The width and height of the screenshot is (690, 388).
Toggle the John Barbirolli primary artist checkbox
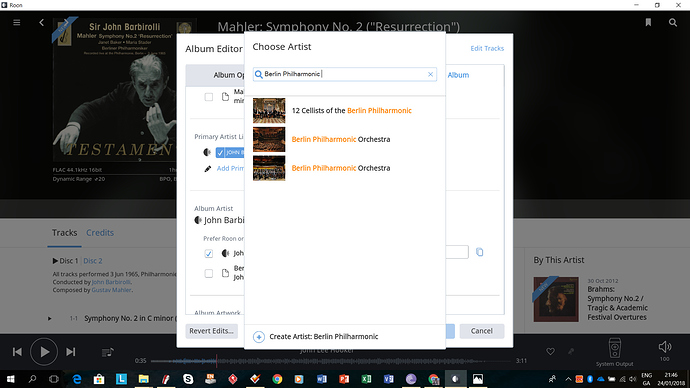(x=220, y=153)
